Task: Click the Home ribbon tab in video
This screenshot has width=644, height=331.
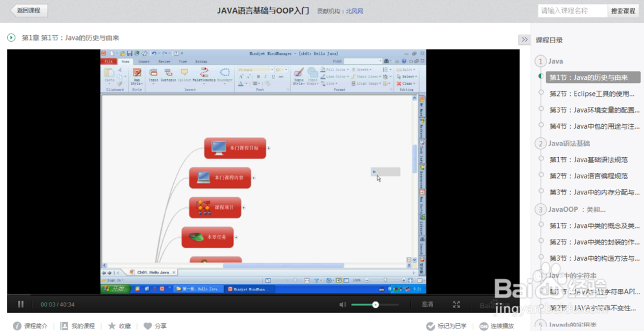Action: point(126,61)
